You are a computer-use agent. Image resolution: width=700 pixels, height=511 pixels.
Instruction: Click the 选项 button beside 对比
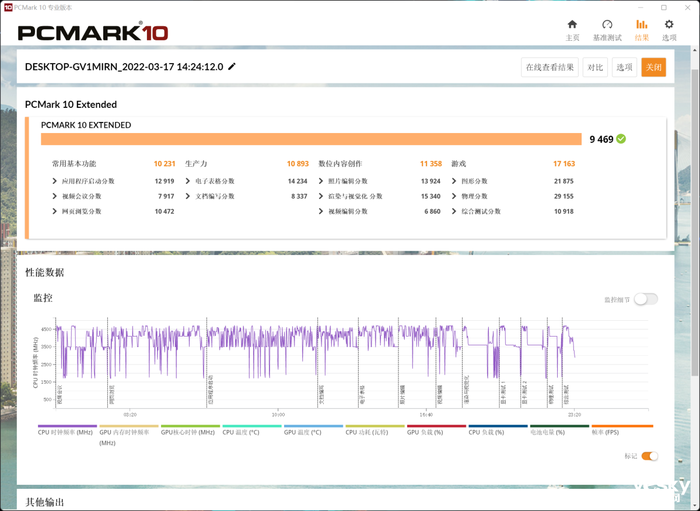(x=624, y=67)
